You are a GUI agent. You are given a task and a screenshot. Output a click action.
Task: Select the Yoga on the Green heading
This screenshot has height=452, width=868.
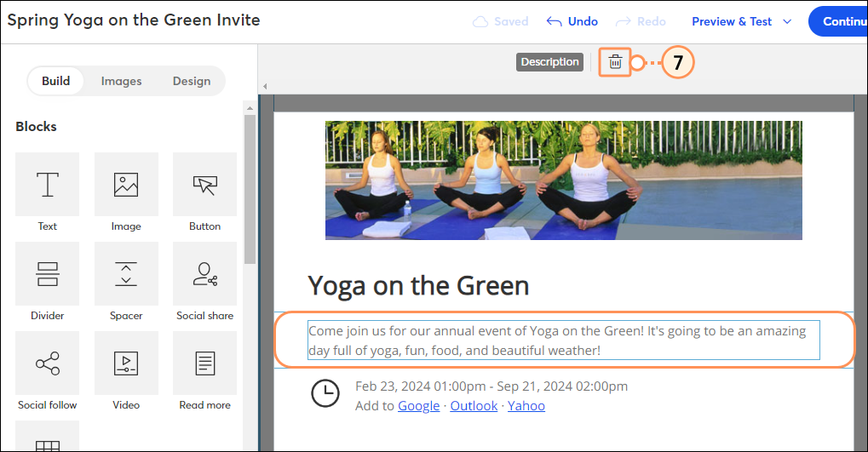point(418,286)
